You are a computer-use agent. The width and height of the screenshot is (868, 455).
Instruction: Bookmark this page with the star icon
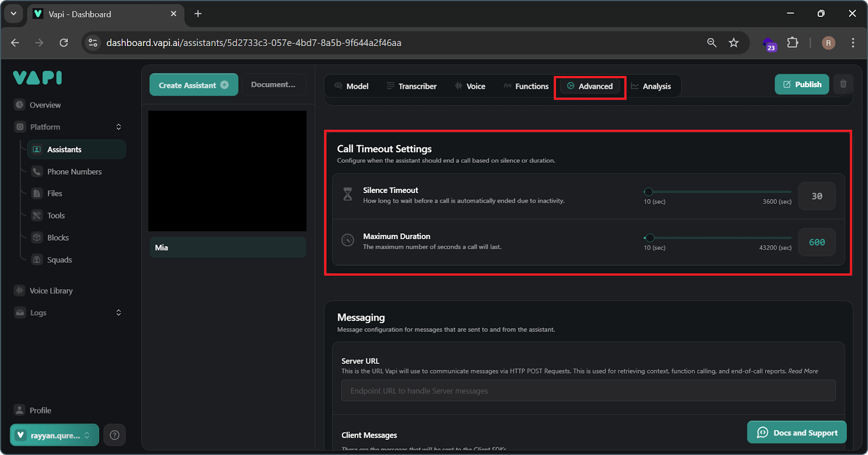point(733,43)
